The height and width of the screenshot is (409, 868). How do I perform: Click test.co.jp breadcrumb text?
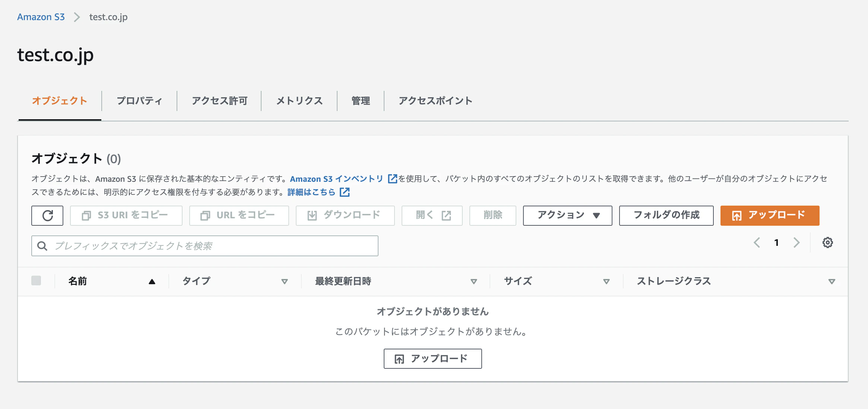108,17
